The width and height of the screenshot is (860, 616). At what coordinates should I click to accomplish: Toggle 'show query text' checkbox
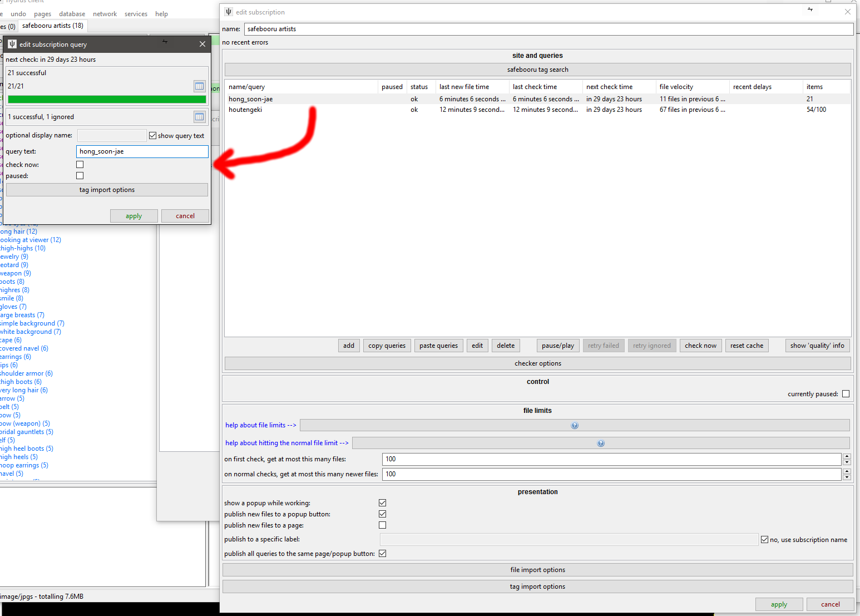[x=153, y=136]
